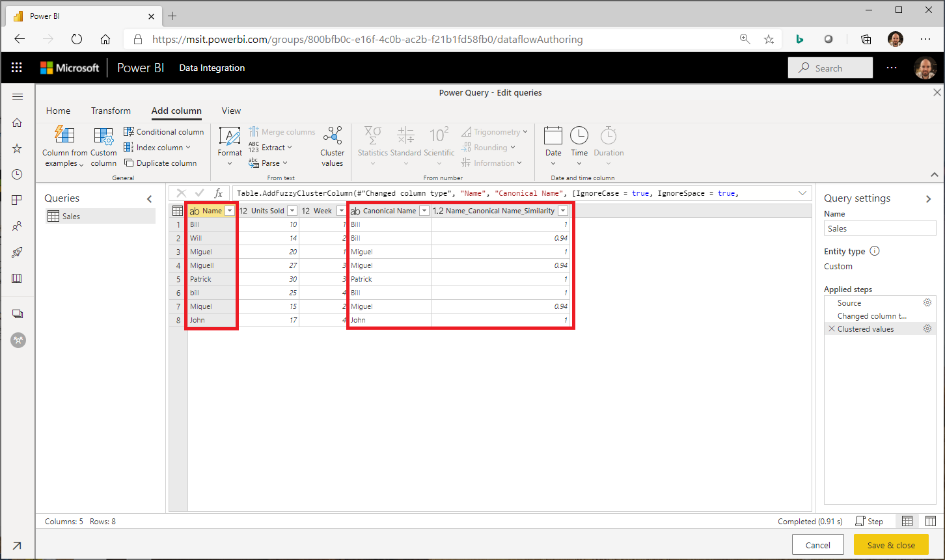This screenshot has width=945, height=560.
Task: Add a Custom column
Action: (103, 146)
